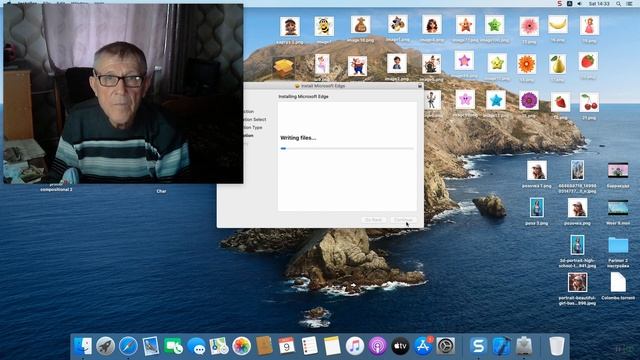640x360 pixels.
Task: Select the banana image on the desktop
Action: pyautogui.click(x=558, y=25)
